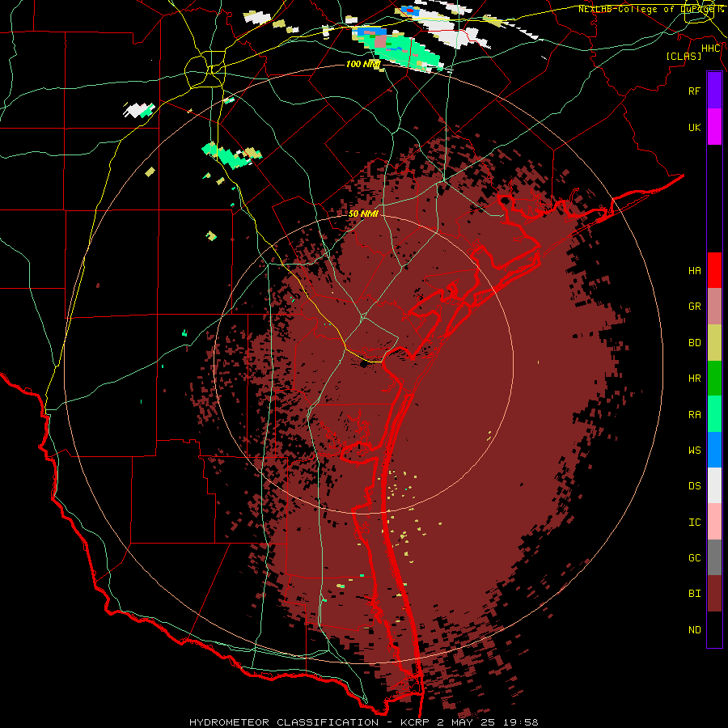Click the WS blue legend swatch
728x728 pixels.
tap(714, 450)
